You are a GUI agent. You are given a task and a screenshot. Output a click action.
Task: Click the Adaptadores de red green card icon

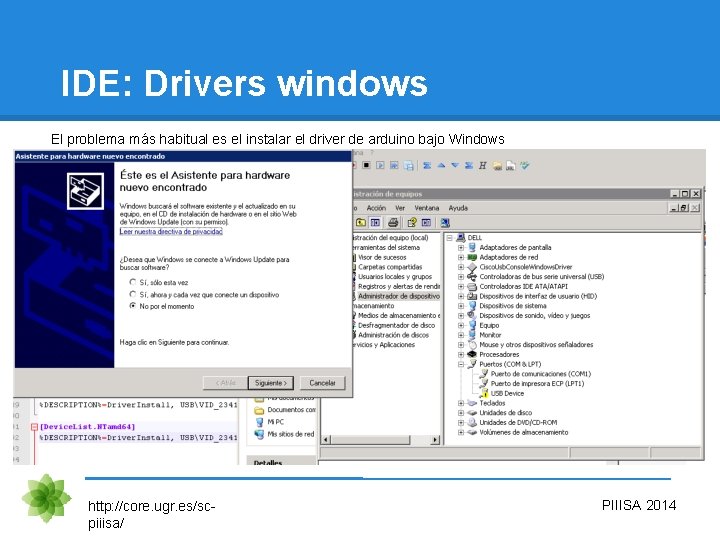(472, 257)
